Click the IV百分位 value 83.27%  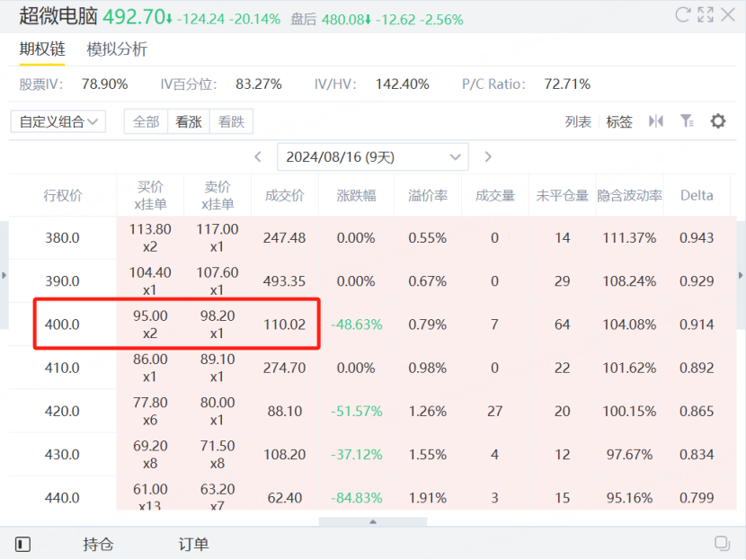tap(259, 84)
